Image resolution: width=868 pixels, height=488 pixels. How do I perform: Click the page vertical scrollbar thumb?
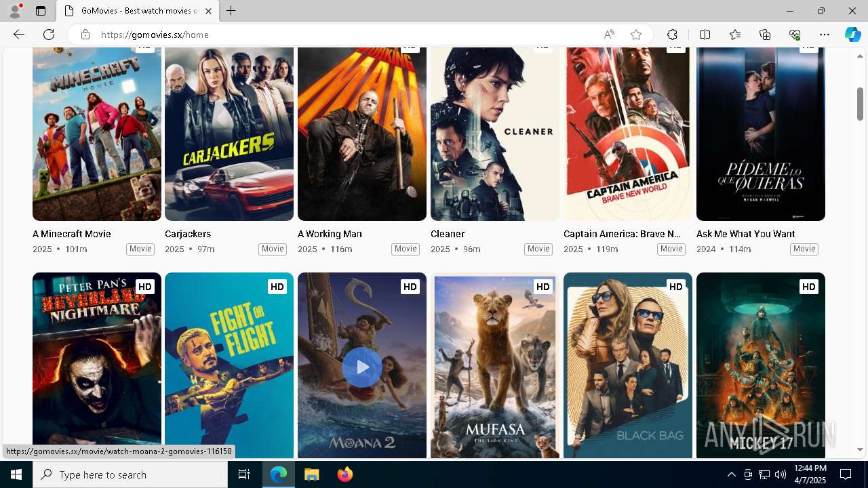click(860, 104)
